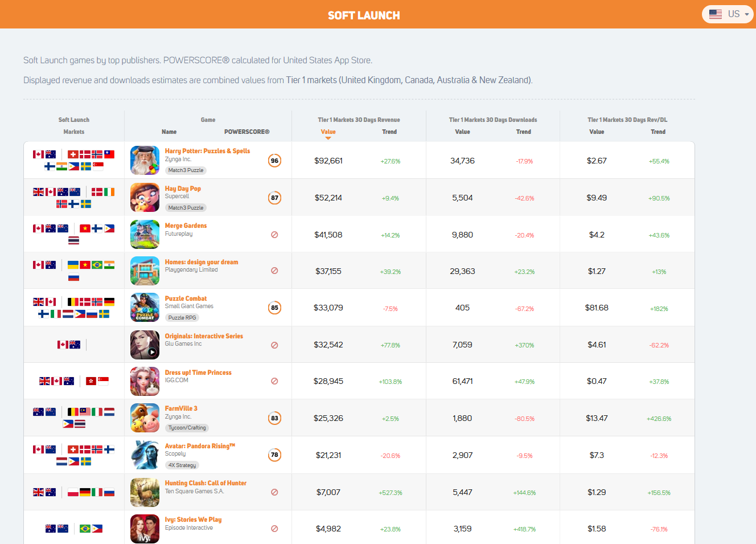
Task: Select the Puzzle Combat game icon
Action: click(x=145, y=308)
